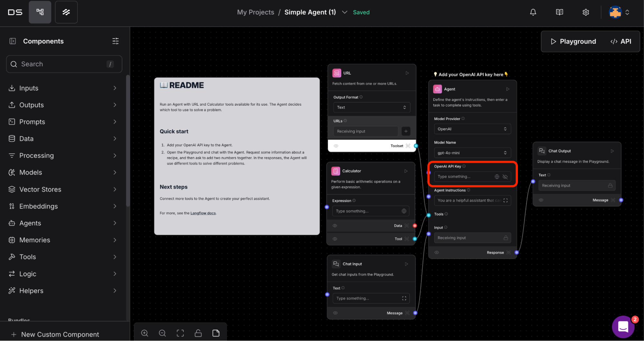Screen dimensions: 644x341
Task: Open the Output Format dropdown on the URL node
Action: click(x=371, y=107)
